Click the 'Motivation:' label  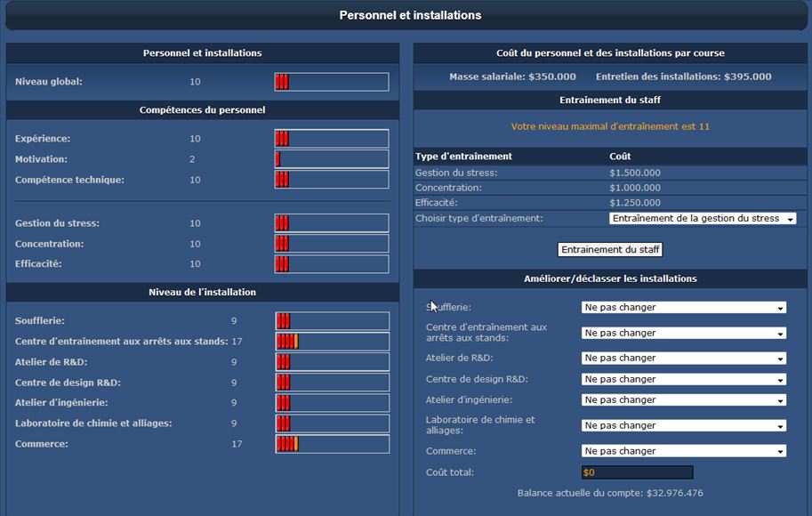point(41,159)
